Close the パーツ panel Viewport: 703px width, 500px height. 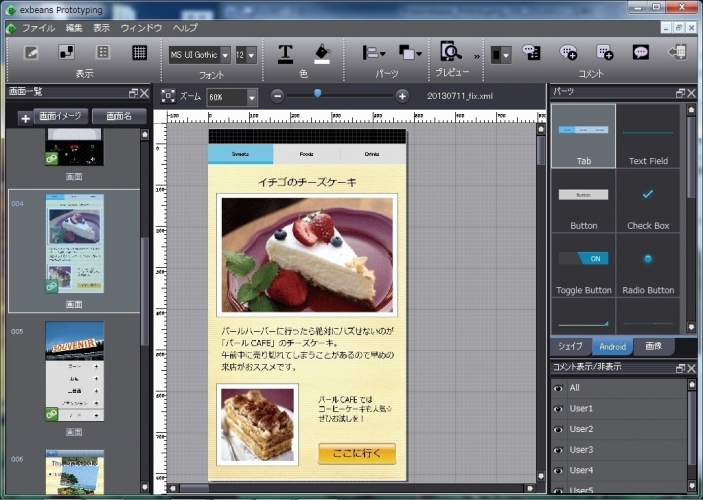pyautogui.click(x=691, y=93)
